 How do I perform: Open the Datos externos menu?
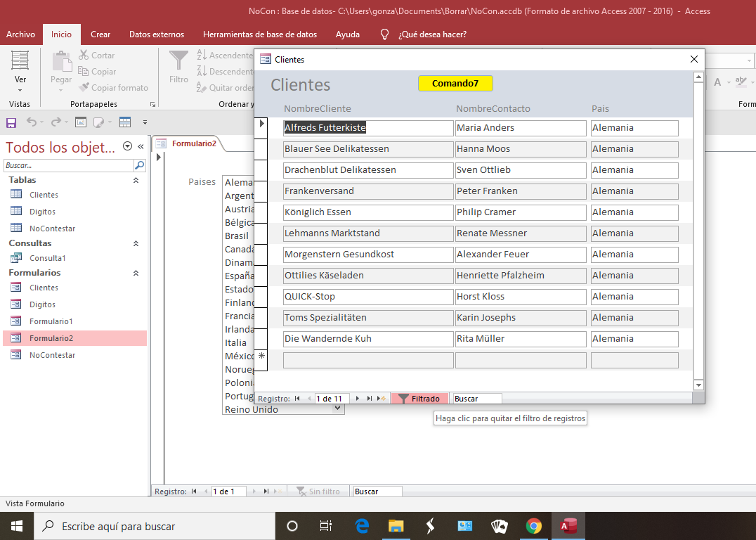pyautogui.click(x=157, y=34)
